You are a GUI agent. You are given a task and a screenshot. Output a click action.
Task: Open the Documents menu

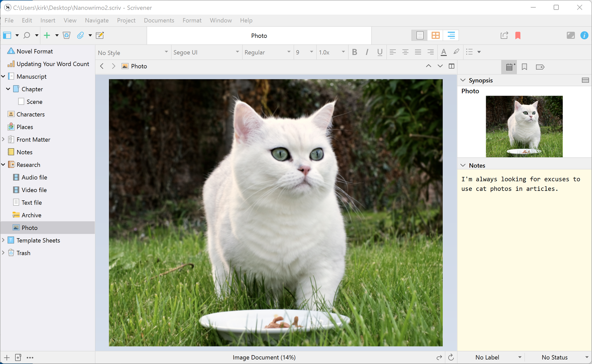click(x=159, y=20)
